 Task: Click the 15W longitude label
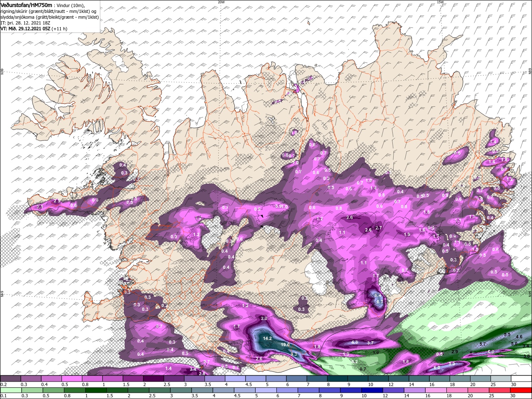tap(440, 2)
